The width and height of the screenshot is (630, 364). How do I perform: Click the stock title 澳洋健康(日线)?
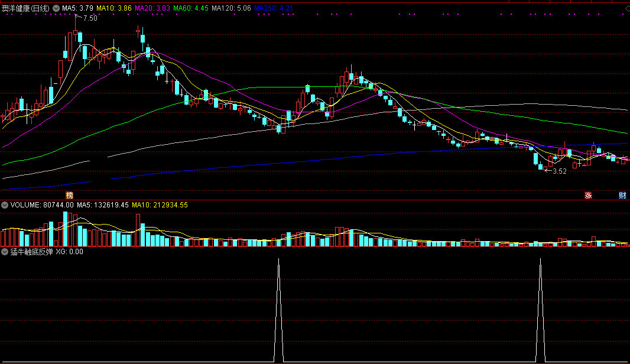[26, 8]
